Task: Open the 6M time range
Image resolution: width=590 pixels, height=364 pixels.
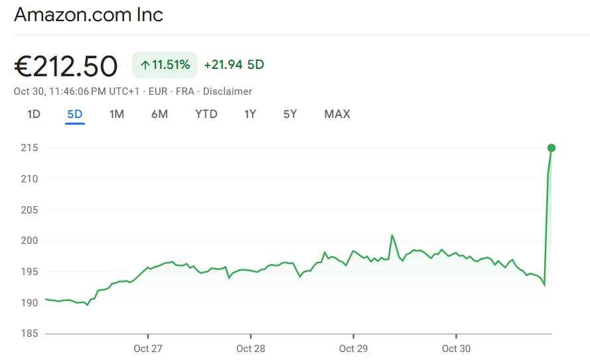Action: point(159,114)
